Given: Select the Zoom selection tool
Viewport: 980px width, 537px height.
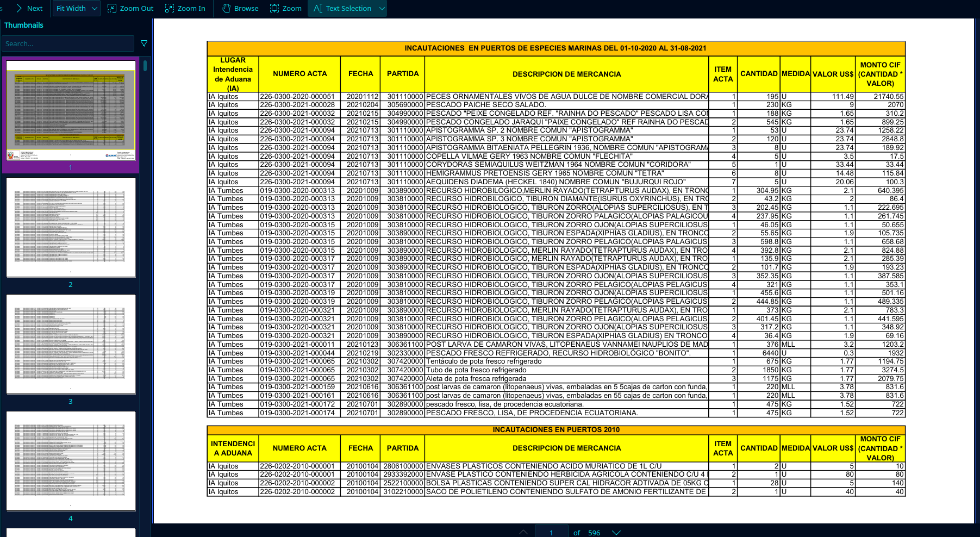Looking at the screenshot, I should [x=274, y=8].
